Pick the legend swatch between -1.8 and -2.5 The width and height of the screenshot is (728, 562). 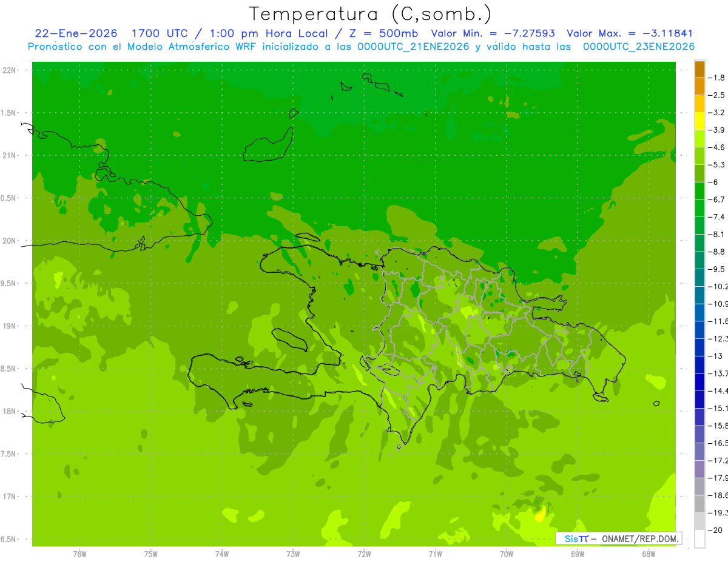699,87
